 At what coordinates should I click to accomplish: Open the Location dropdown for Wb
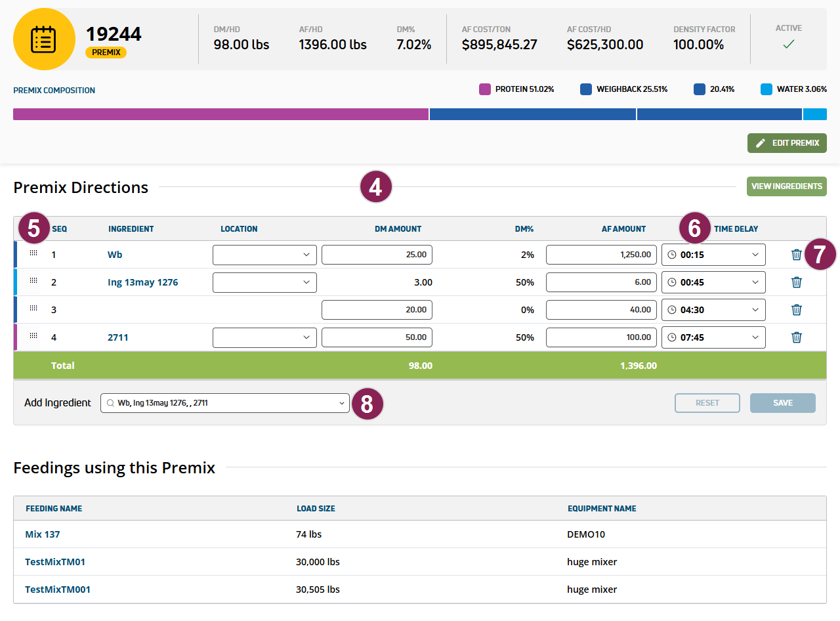(x=264, y=255)
